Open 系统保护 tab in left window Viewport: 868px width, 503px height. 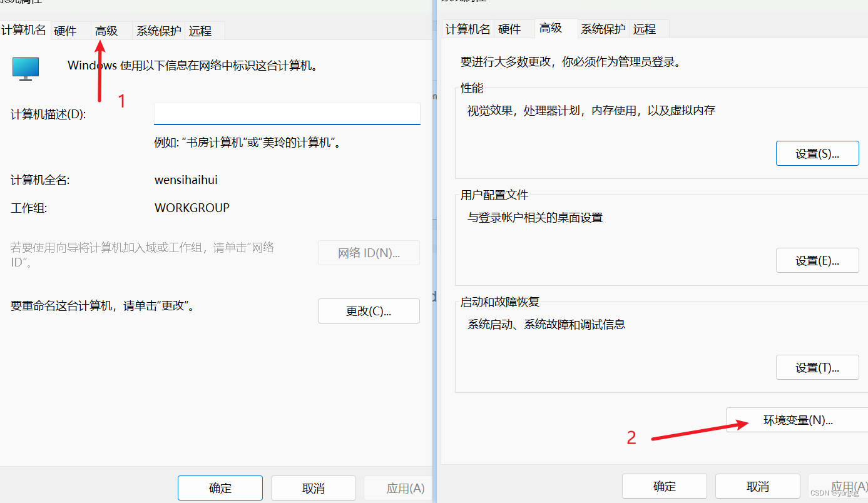[x=159, y=31]
